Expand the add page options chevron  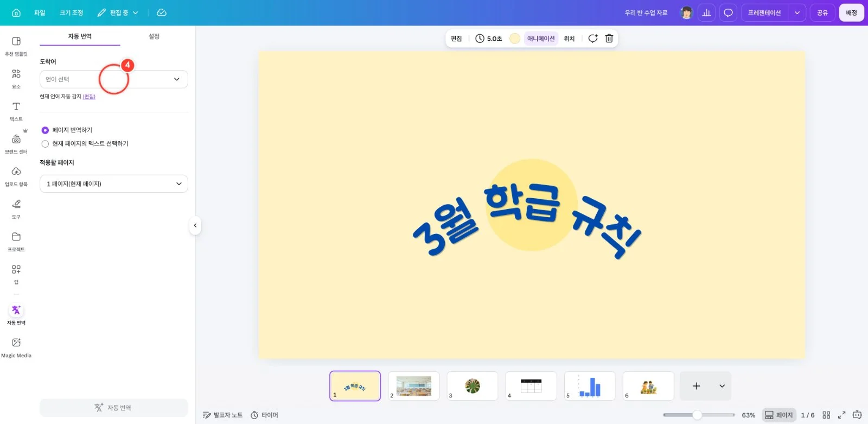[722, 386]
